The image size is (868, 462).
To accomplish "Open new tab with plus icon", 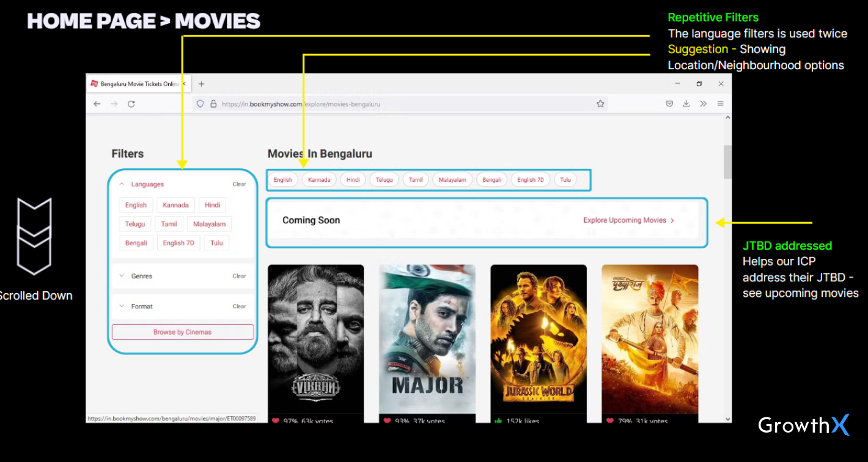I will click(x=202, y=84).
